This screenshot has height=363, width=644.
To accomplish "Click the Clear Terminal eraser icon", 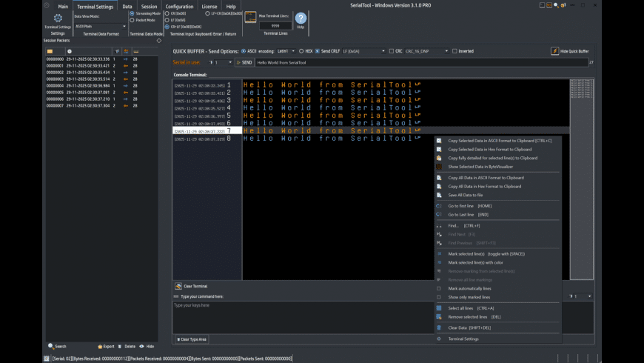I will [x=178, y=286].
